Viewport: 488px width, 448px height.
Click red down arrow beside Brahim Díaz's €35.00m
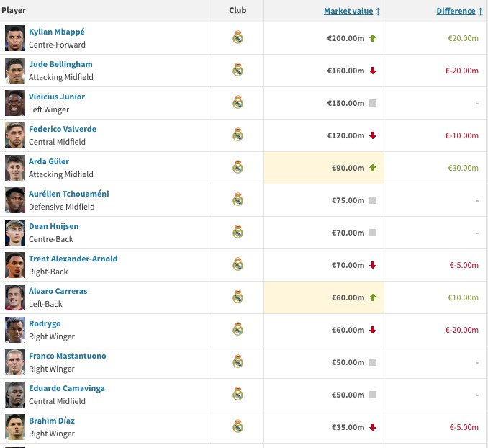[x=373, y=427]
